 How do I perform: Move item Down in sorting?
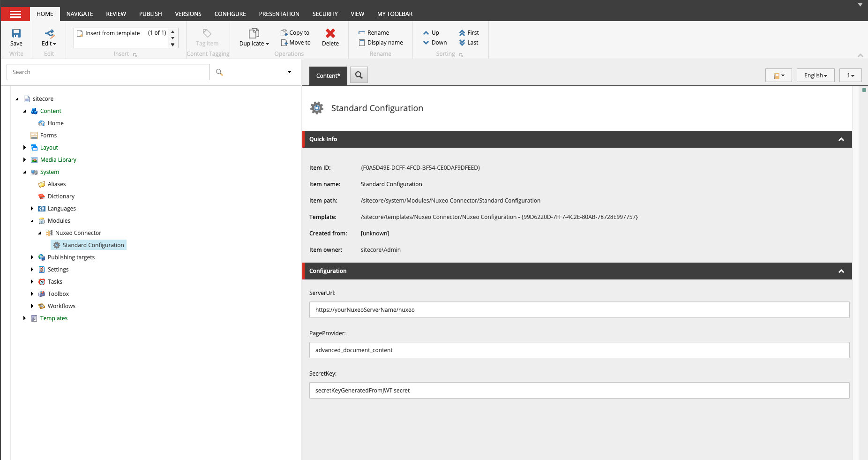434,43
